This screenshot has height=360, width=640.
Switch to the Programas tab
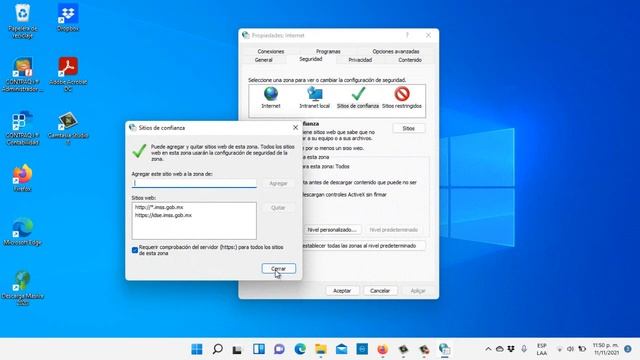point(328,51)
